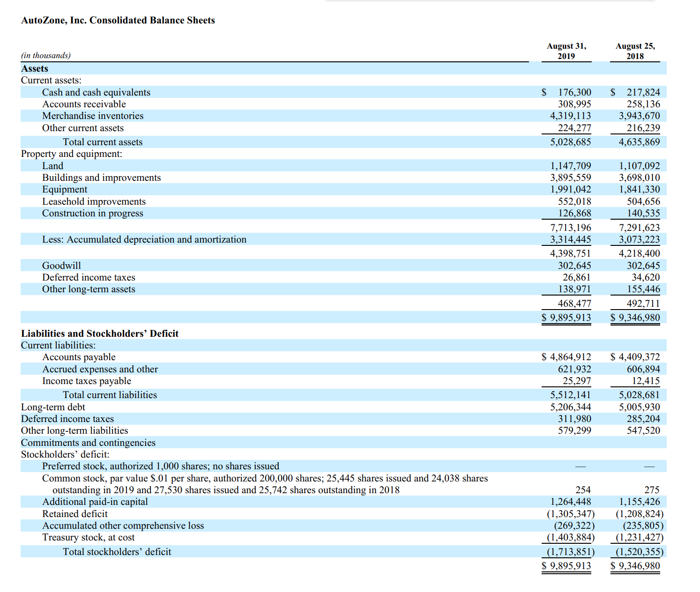This screenshot has width=700, height=592.
Task: Click the 'Other current assets' label
Action: tap(83, 128)
